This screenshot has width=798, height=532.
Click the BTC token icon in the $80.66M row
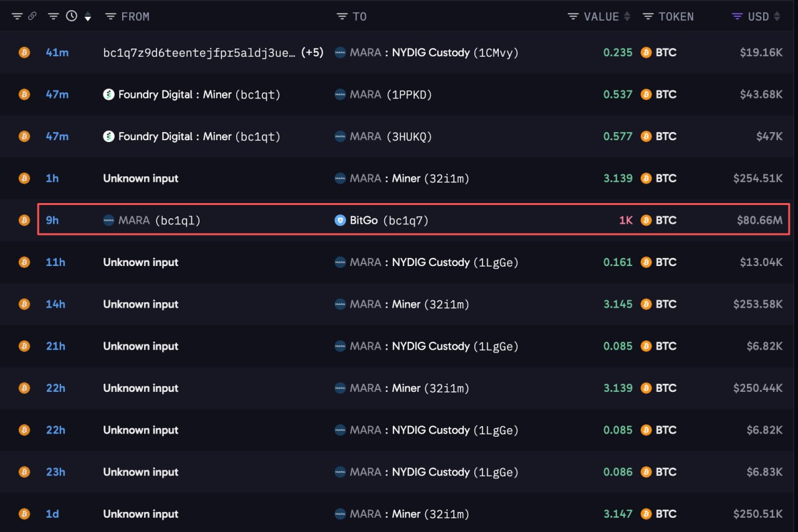click(647, 220)
